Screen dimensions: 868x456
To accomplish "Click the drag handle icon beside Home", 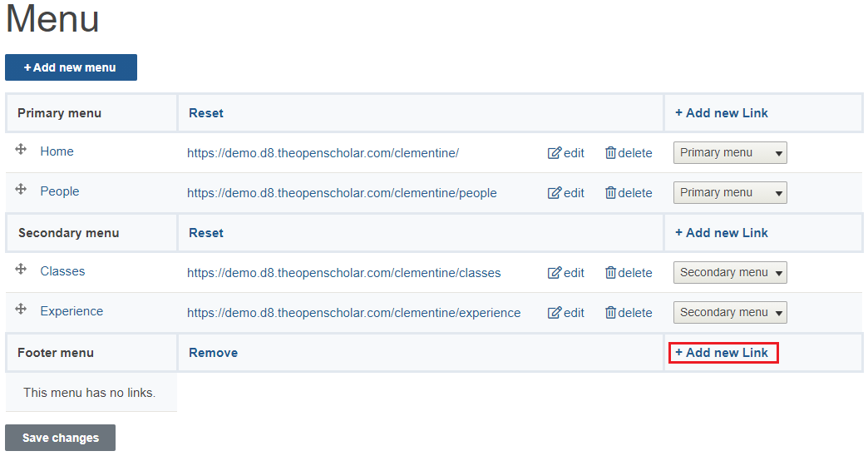I will tap(21, 150).
